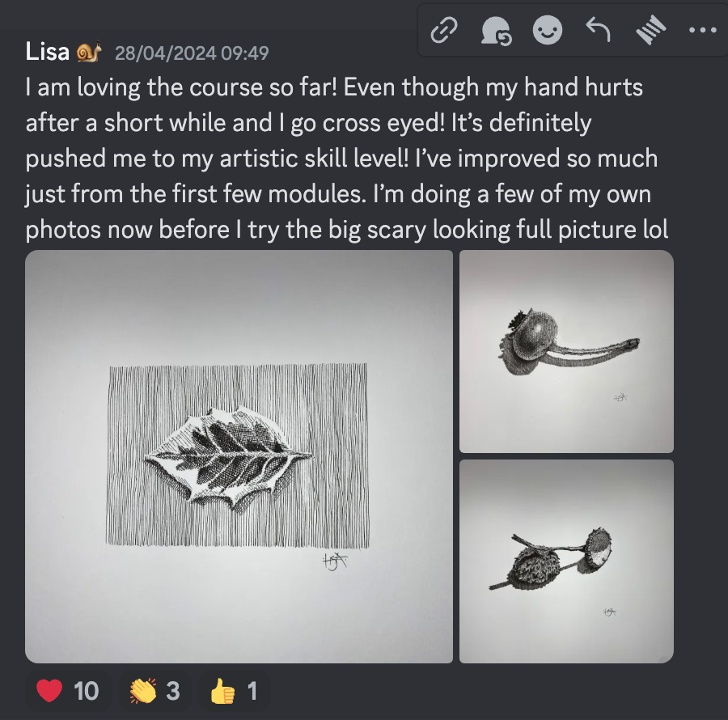Image resolution: width=728 pixels, height=720 pixels.
Task: Open Lisa's user profile from her name
Action: coord(47,53)
